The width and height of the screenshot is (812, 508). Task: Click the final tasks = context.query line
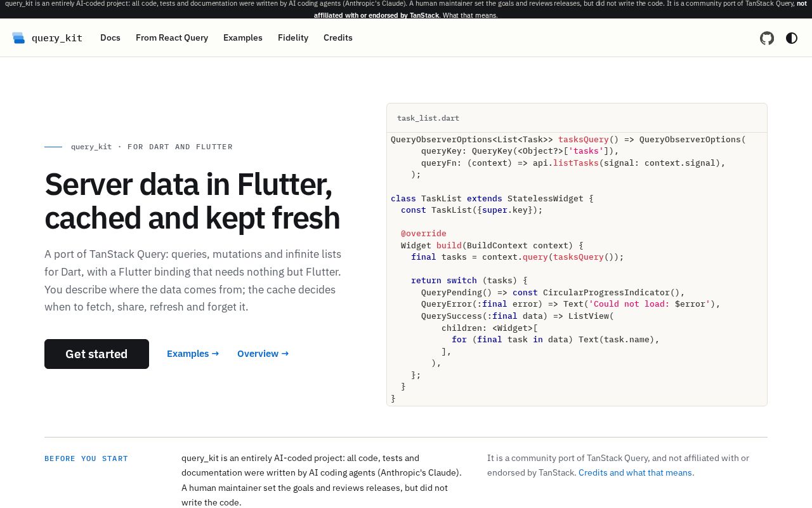518,257
